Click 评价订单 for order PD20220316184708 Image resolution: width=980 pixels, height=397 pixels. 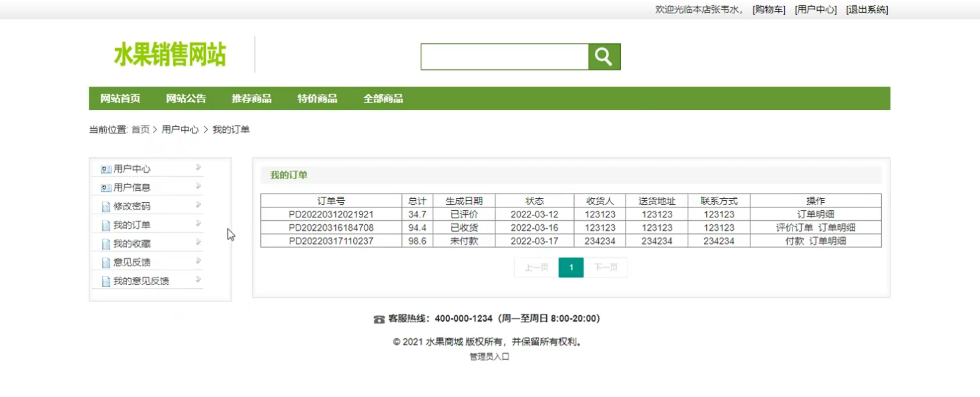[x=794, y=228]
